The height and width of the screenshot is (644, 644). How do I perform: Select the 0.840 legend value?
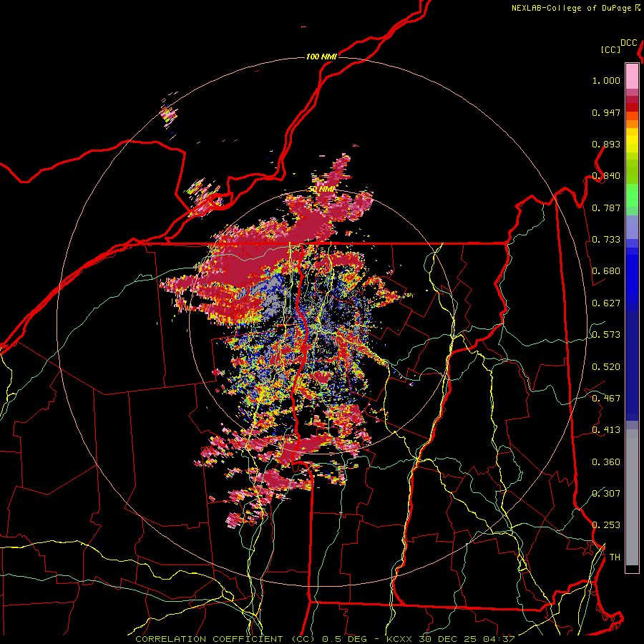pyautogui.click(x=606, y=176)
